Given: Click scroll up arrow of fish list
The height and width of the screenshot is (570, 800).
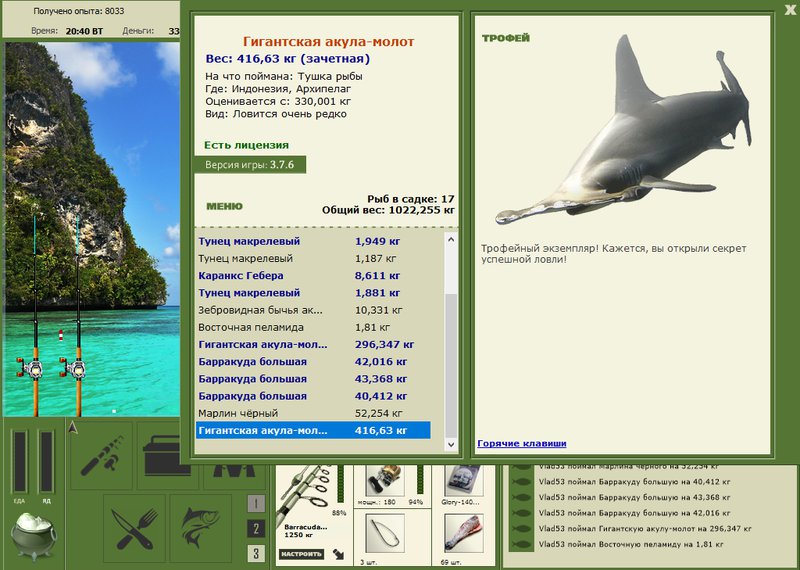Looking at the screenshot, I should click(x=451, y=239).
